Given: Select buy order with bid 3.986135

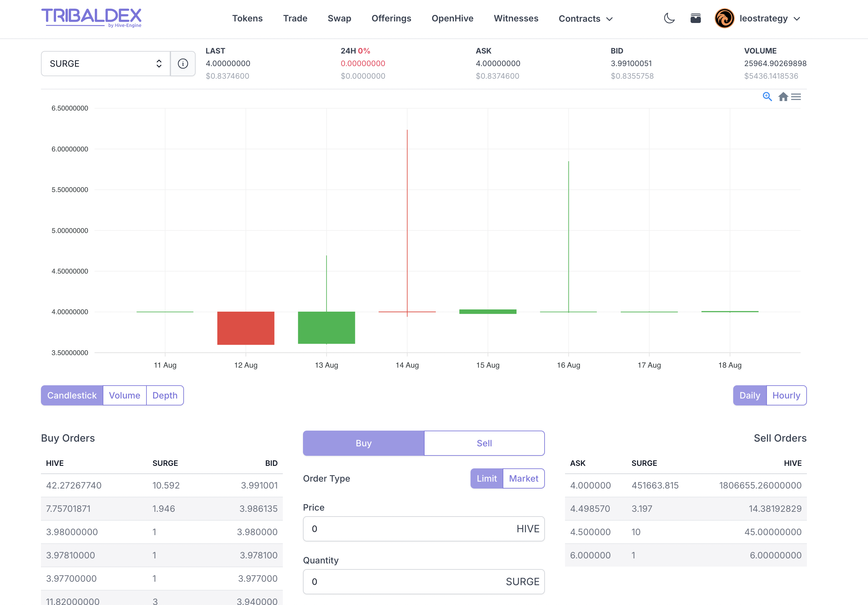Looking at the screenshot, I should (x=162, y=509).
